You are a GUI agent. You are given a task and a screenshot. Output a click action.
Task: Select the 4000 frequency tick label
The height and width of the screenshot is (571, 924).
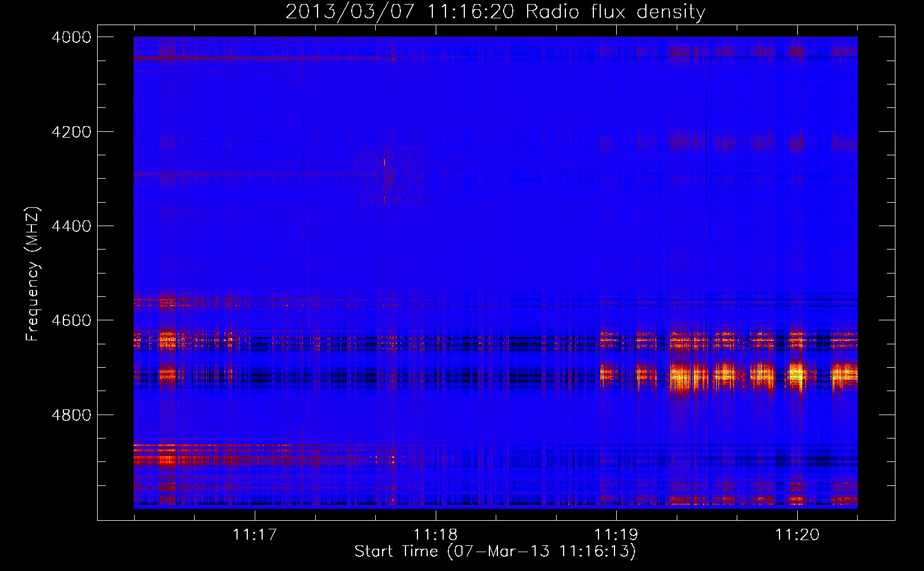coord(71,37)
